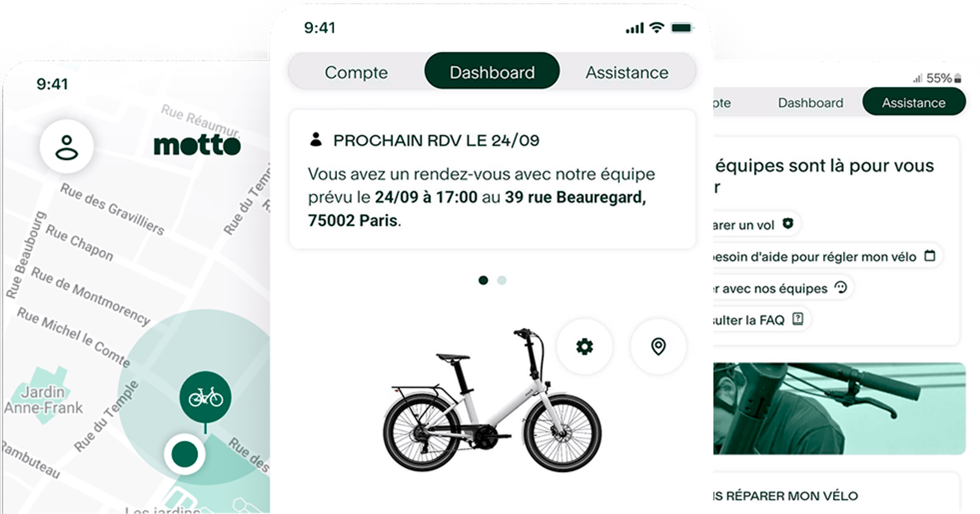This screenshot has width=980, height=514.
Task: Open bike settings gear icon
Action: (x=585, y=347)
